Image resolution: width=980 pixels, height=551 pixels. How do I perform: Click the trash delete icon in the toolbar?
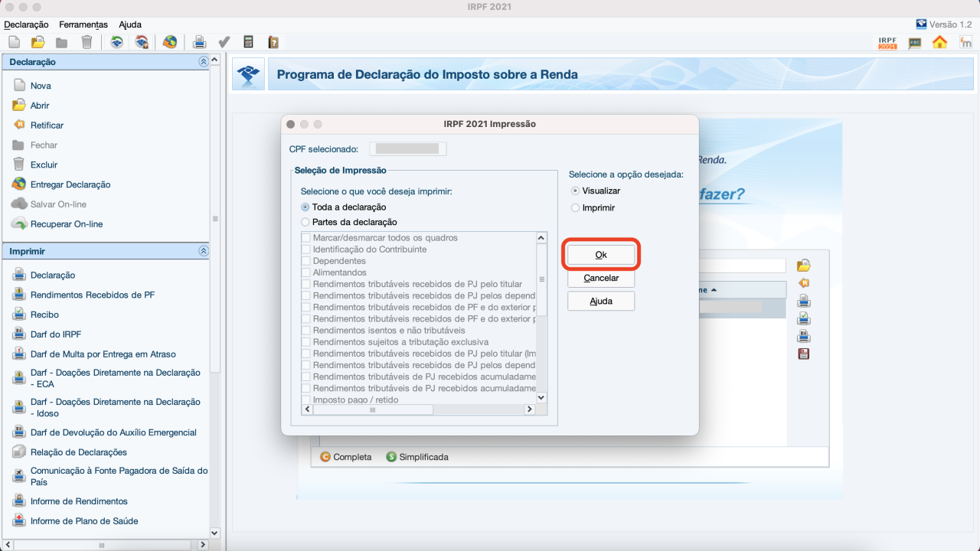(x=87, y=41)
